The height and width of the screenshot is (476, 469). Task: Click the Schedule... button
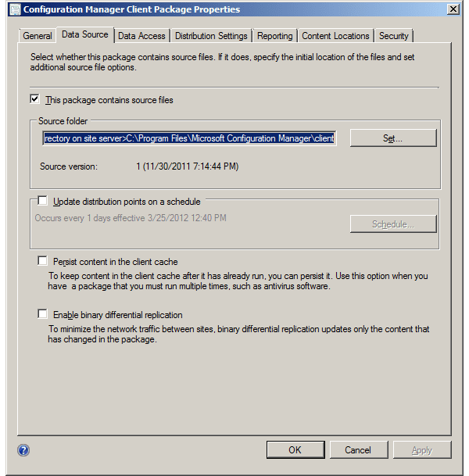[x=392, y=224]
